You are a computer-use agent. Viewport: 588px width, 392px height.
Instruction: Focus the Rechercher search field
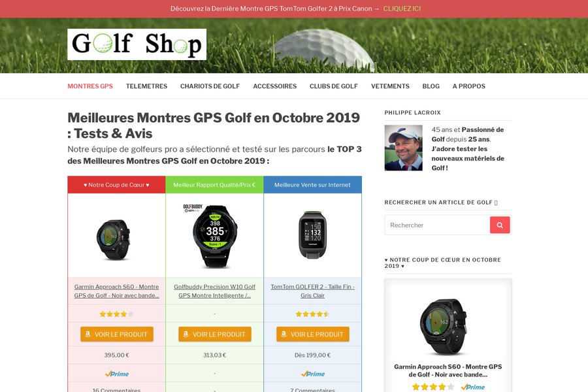click(437, 225)
